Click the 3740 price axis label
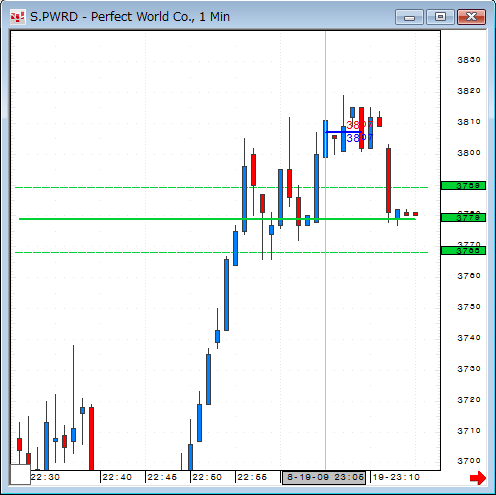496x495 pixels. click(x=469, y=338)
